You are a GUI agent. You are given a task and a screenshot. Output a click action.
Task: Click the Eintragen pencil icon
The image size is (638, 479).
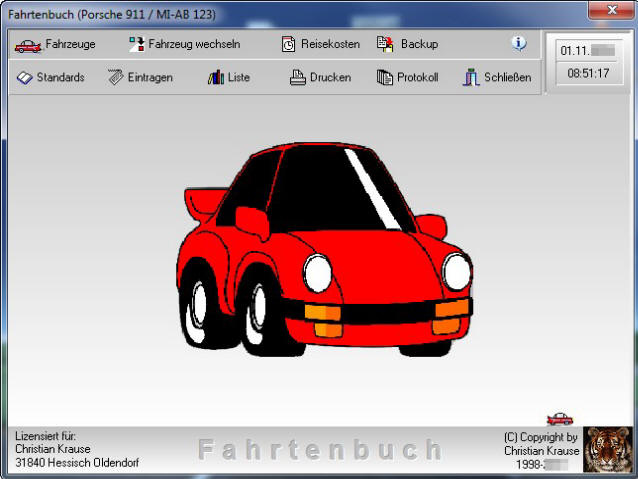tap(116, 77)
